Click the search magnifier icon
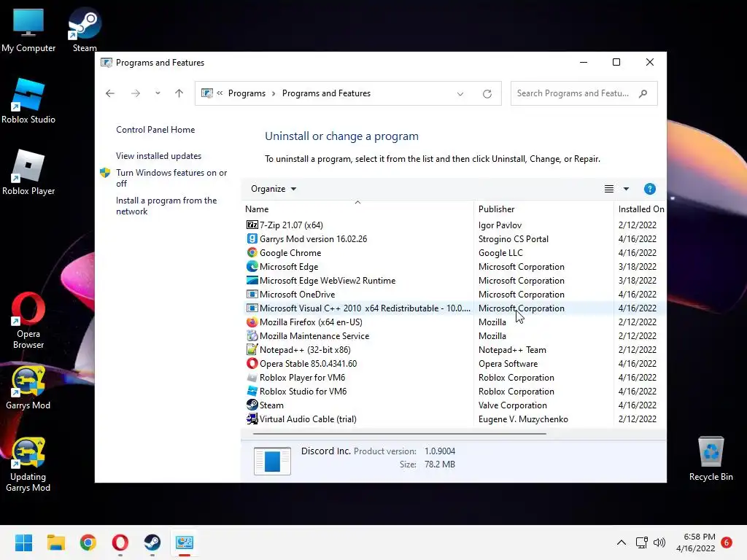Image resolution: width=747 pixels, height=560 pixels. [x=643, y=93]
